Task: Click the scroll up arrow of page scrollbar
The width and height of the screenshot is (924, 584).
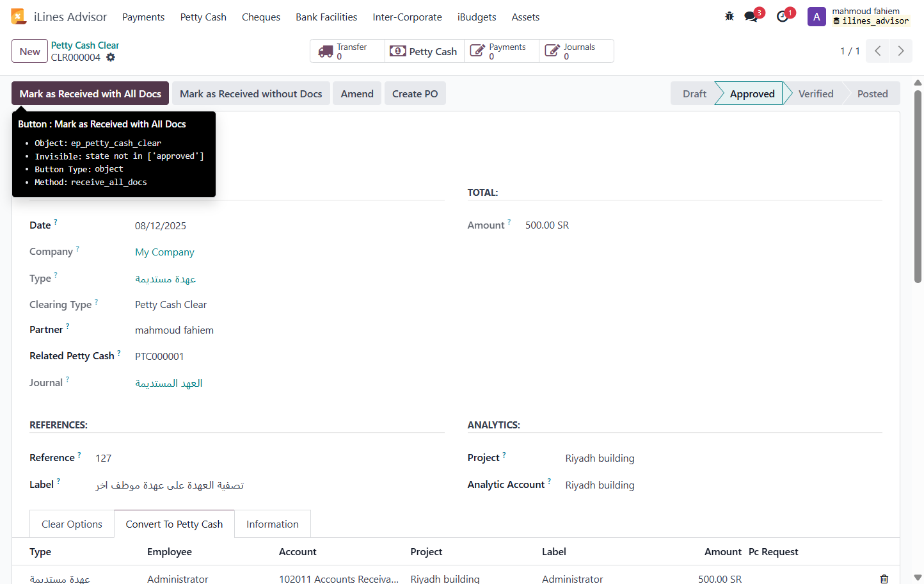Action: coord(918,83)
